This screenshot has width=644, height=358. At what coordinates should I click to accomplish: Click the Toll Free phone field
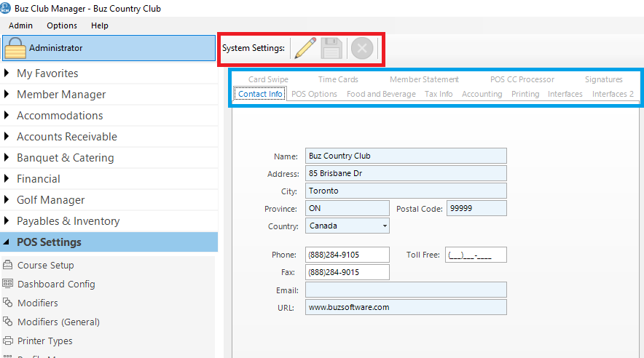(476, 255)
